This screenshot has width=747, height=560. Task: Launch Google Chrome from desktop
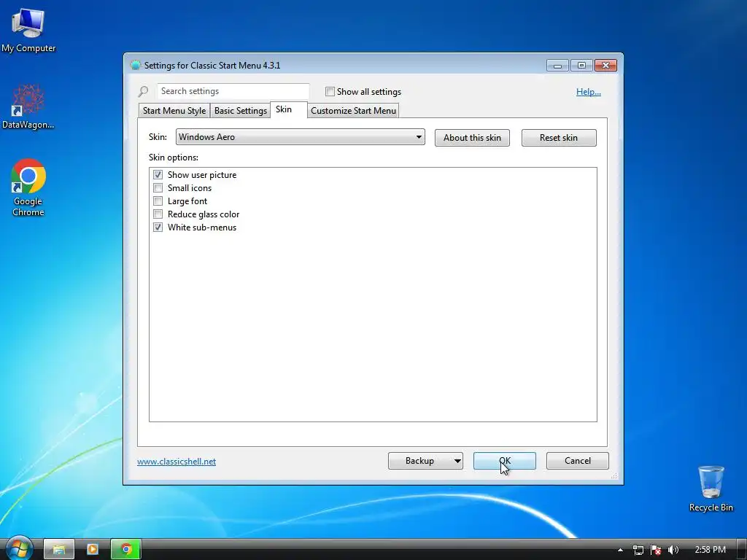pyautogui.click(x=28, y=187)
